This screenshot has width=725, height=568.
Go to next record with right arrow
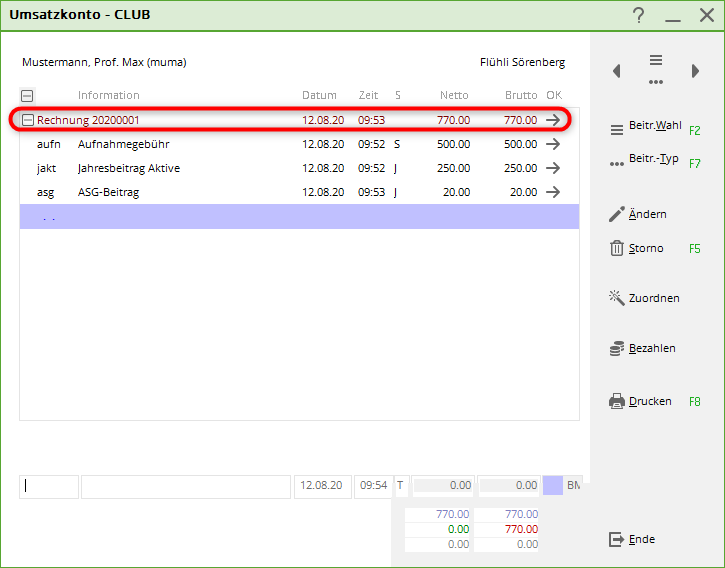695,71
